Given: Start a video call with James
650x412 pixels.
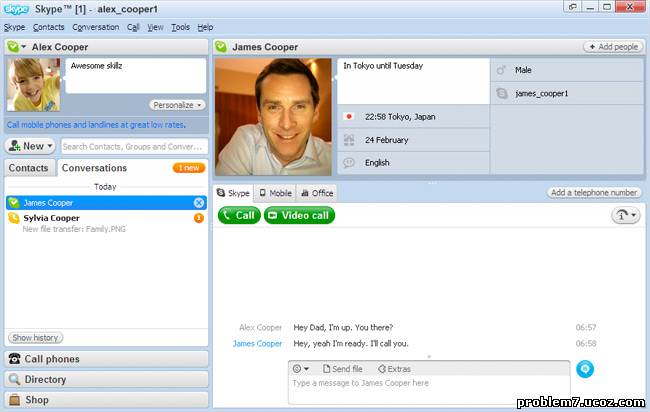Looking at the screenshot, I should pyautogui.click(x=299, y=215).
